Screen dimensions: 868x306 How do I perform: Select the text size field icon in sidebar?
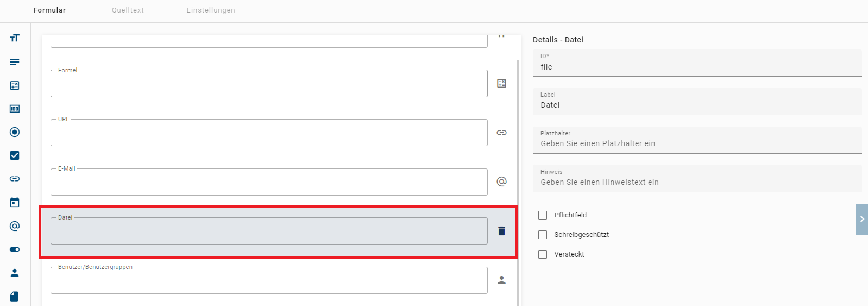pyautogui.click(x=15, y=38)
